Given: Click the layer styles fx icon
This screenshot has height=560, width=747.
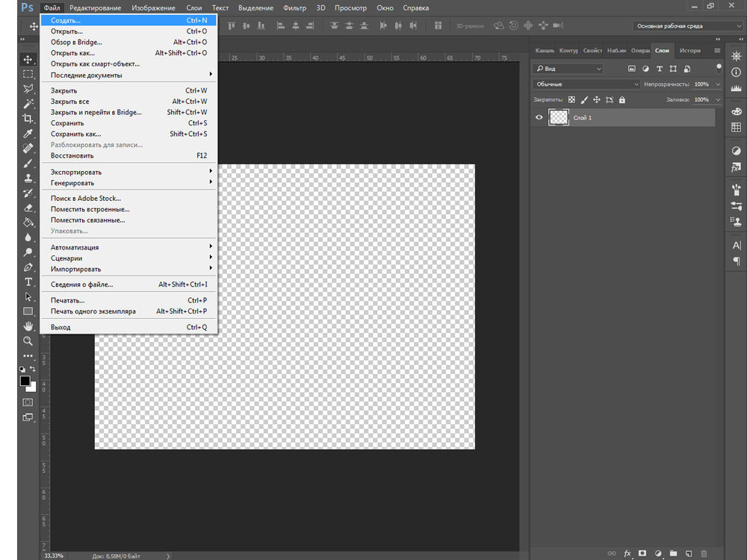Looking at the screenshot, I should [627, 553].
